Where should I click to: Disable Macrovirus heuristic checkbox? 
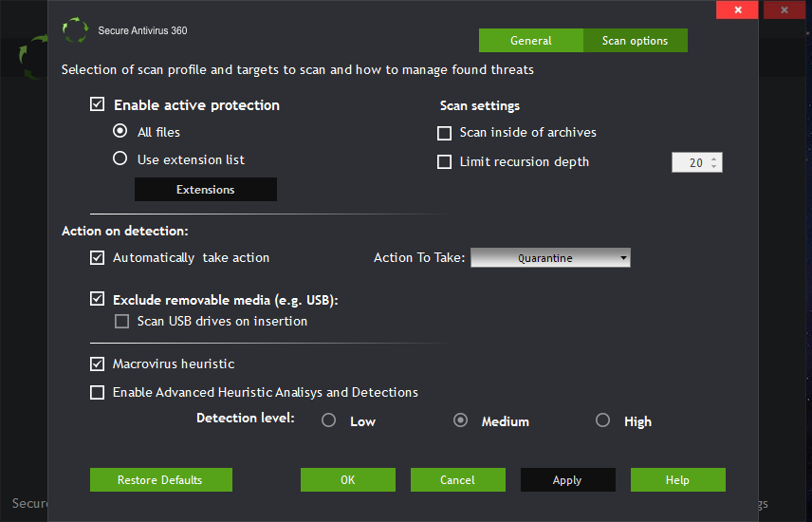(98, 364)
